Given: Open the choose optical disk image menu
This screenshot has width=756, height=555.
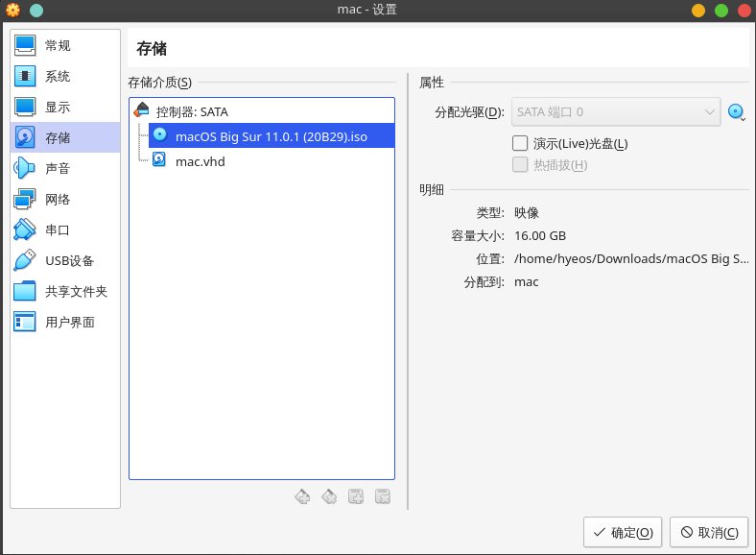Looking at the screenshot, I should click(x=736, y=112).
